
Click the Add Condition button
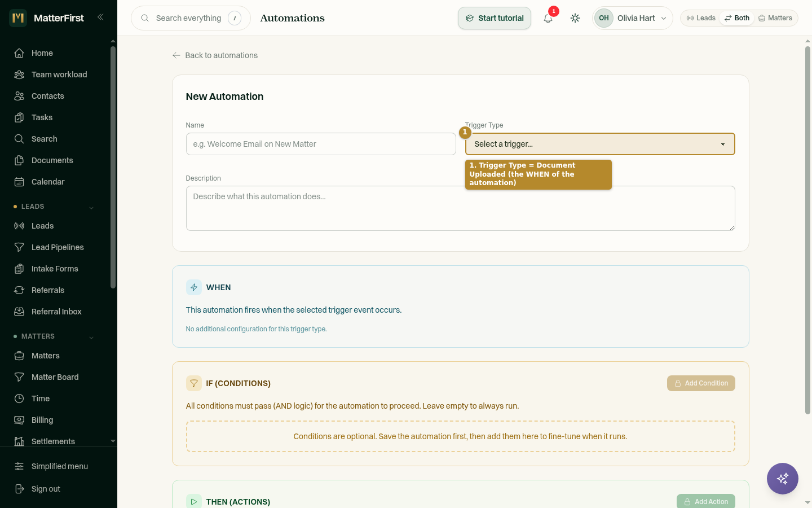(701, 383)
